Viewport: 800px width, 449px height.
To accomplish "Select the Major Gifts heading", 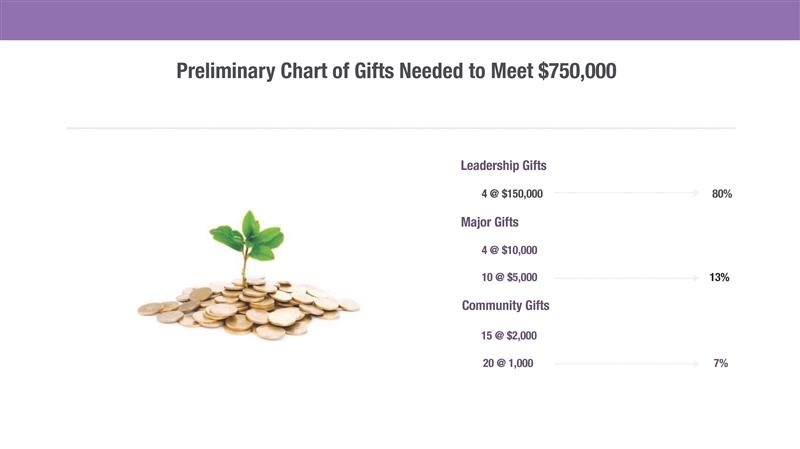I will click(489, 222).
